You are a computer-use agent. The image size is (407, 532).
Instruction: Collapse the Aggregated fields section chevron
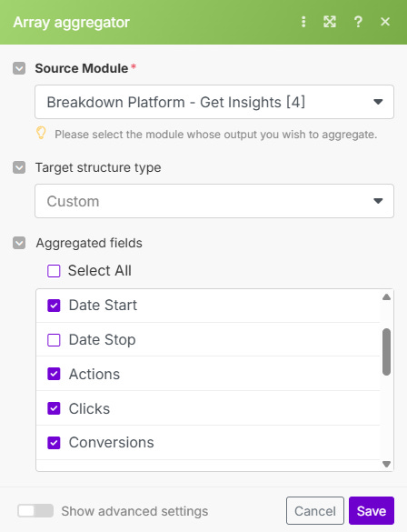(x=19, y=243)
